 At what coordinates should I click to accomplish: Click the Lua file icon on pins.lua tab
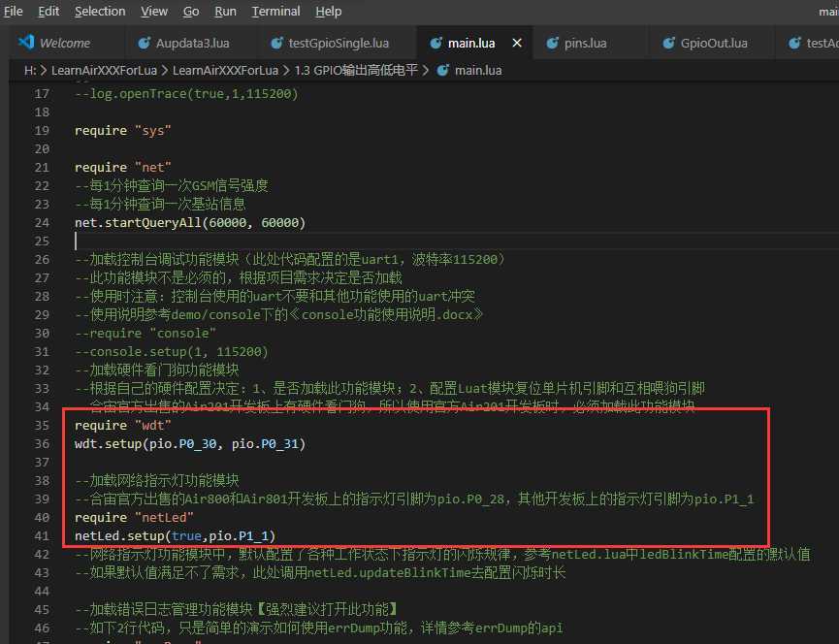(x=552, y=43)
